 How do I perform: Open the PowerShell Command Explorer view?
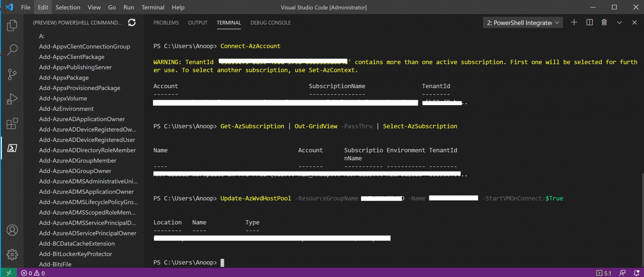tap(12, 148)
